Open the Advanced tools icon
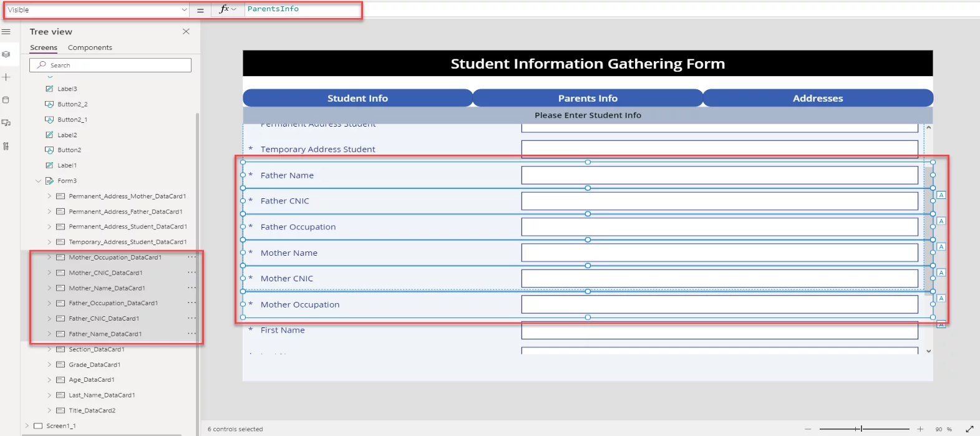The image size is (980, 436). pos(6,146)
